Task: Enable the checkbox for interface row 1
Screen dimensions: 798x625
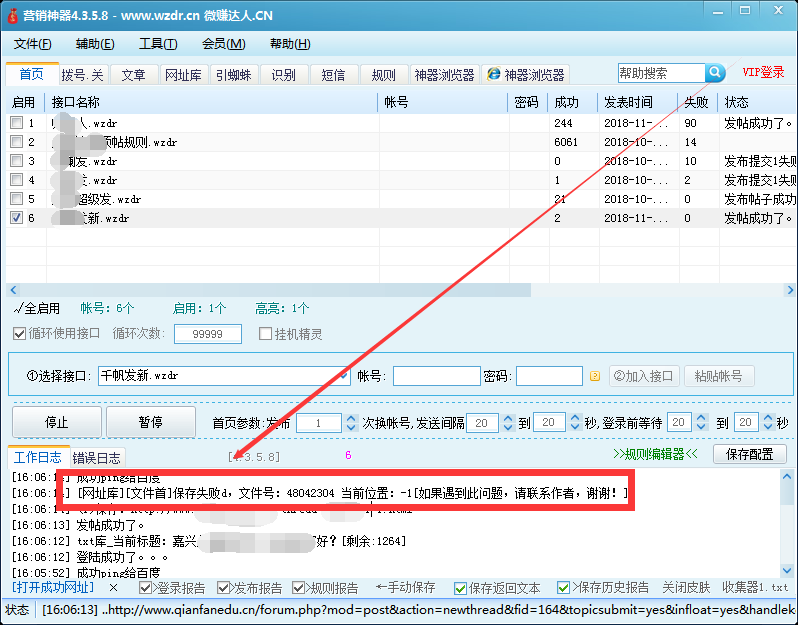Action: 16,123
